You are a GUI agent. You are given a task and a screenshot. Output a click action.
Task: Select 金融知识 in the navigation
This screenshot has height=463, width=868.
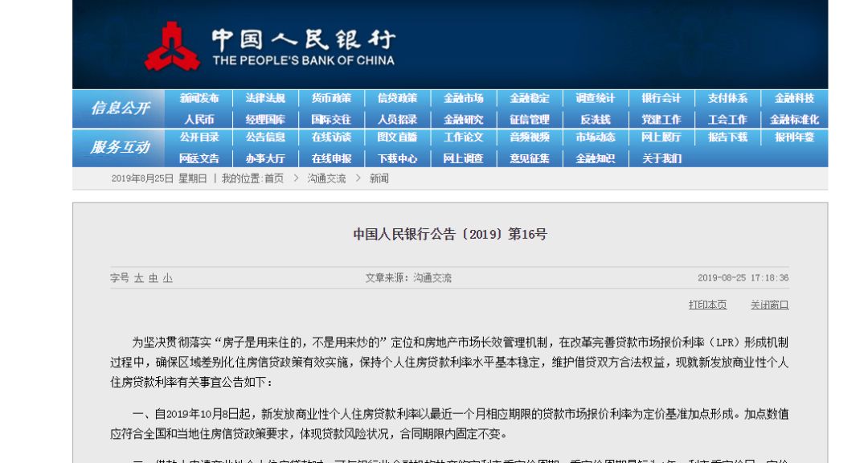coord(595,158)
